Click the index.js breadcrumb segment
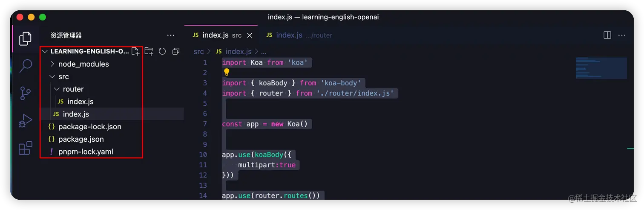Screen dimensions: 644x210 tap(238, 52)
